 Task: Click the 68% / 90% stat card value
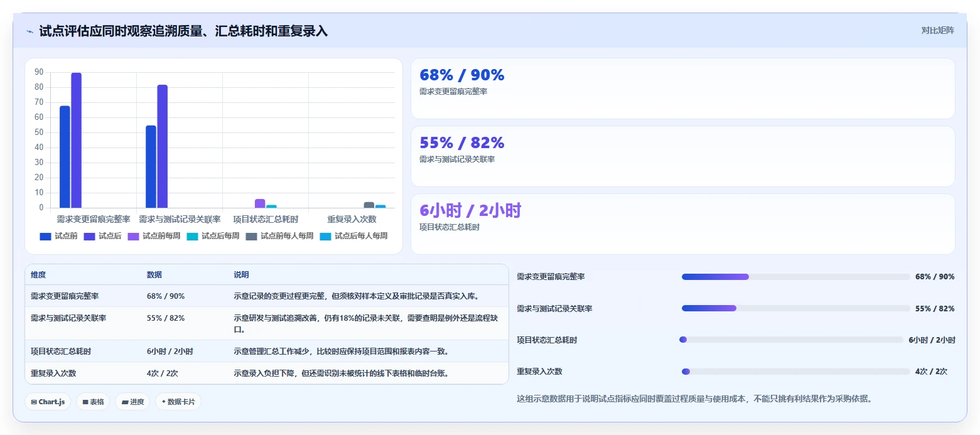(462, 75)
